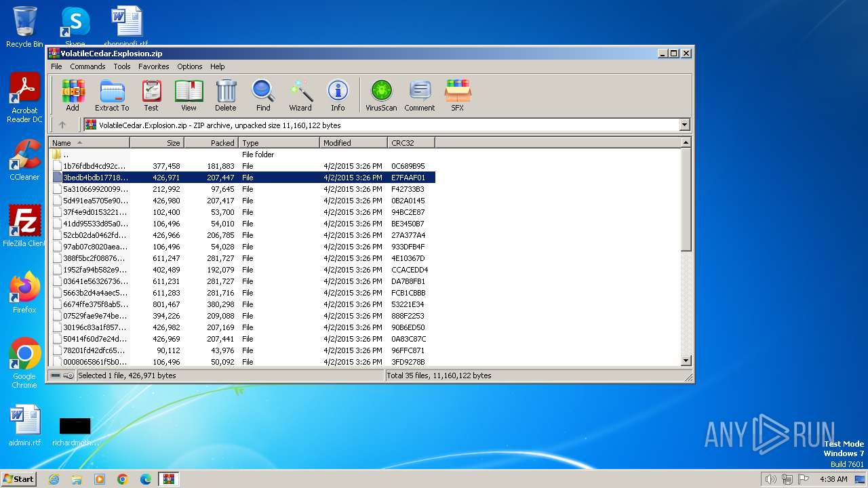
Task: Click the Start button
Action: pyautogui.click(x=18, y=479)
